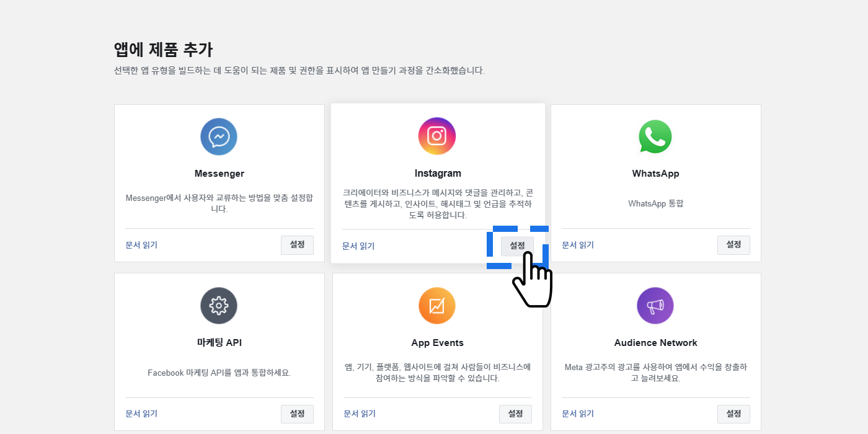Image resolution: width=868 pixels, height=434 pixels.
Task: Click the WhatsApp card title
Action: pyautogui.click(x=655, y=174)
